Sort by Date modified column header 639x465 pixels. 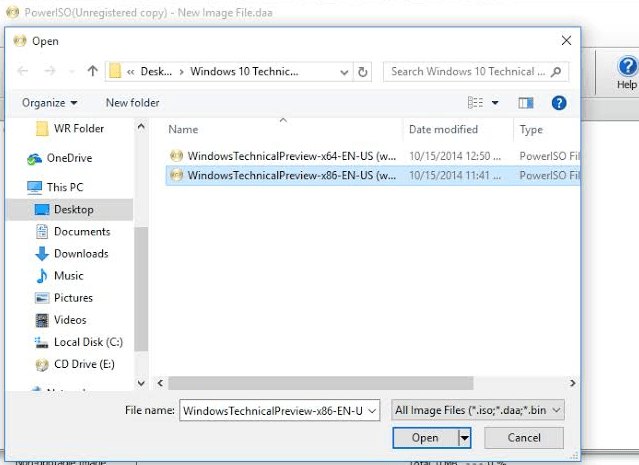coord(443,129)
